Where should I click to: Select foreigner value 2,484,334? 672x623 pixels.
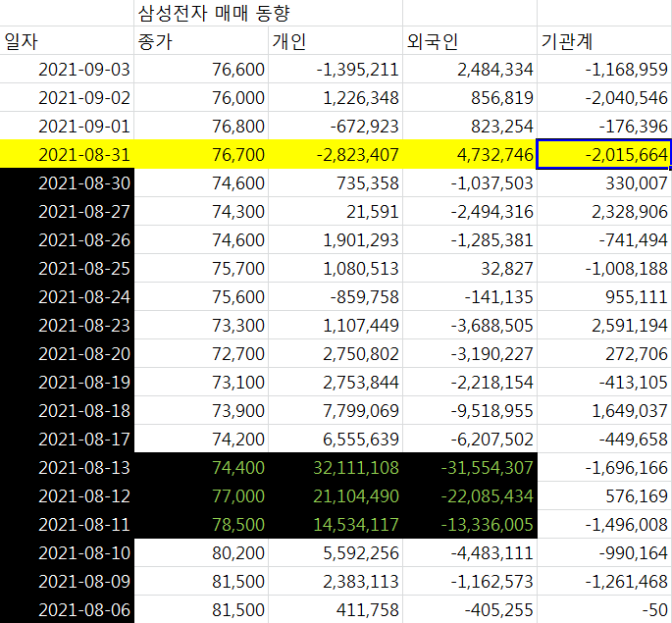(x=470, y=69)
